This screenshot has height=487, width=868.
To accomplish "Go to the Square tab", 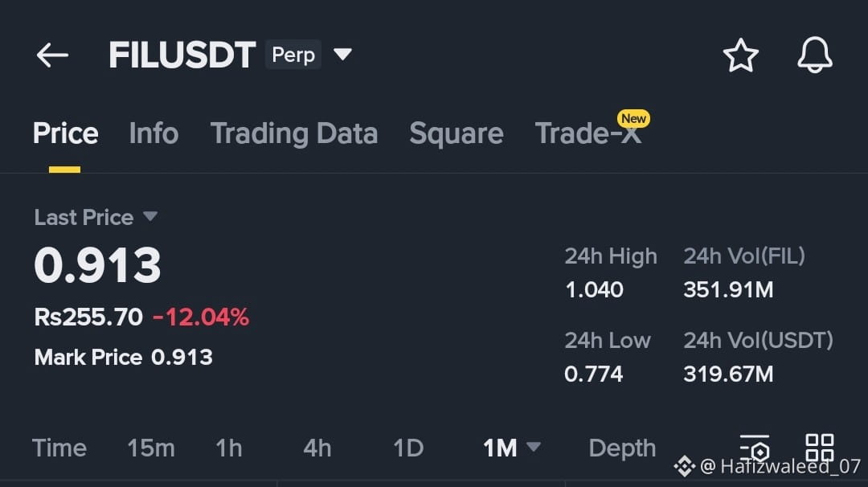I will tap(456, 133).
